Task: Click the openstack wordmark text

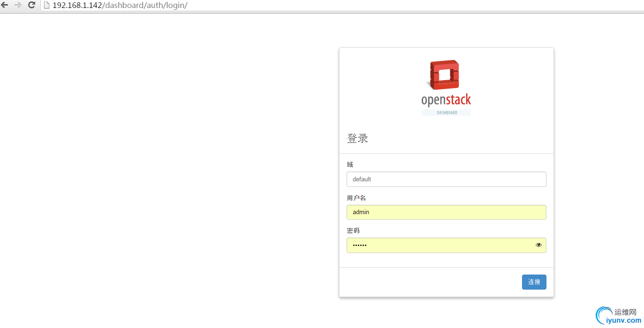Action: click(446, 100)
